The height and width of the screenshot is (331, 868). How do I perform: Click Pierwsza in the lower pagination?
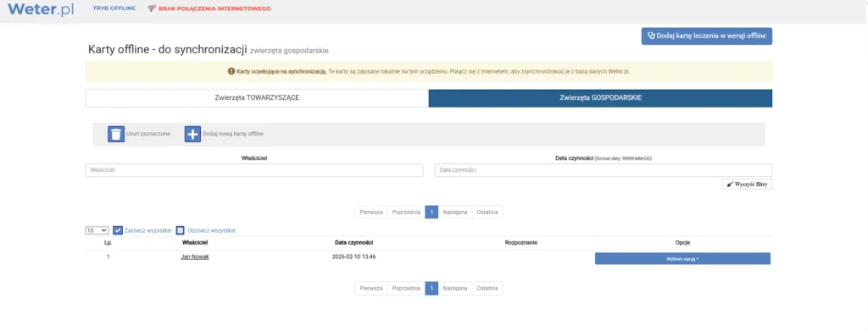tap(371, 289)
